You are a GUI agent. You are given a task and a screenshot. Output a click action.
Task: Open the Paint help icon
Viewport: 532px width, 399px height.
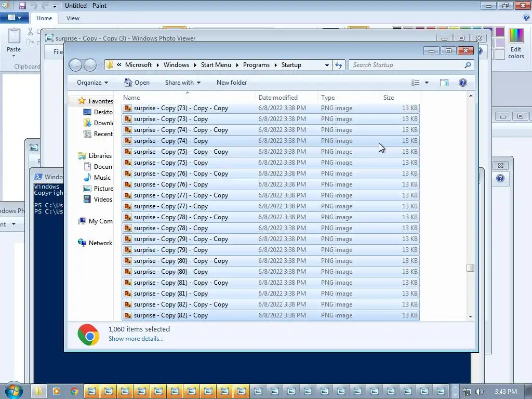(526, 18)
